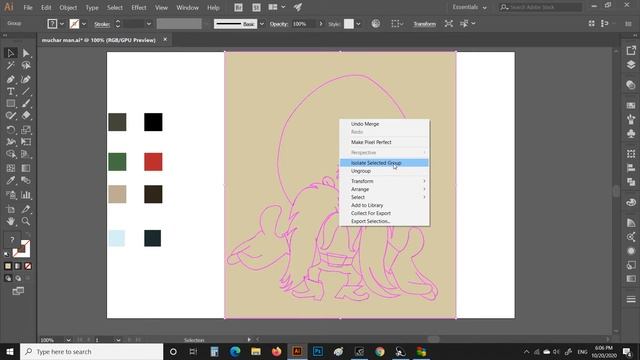Set paint mode to Color
This screenshot has height=360, width=640.
tap(8, 266)
